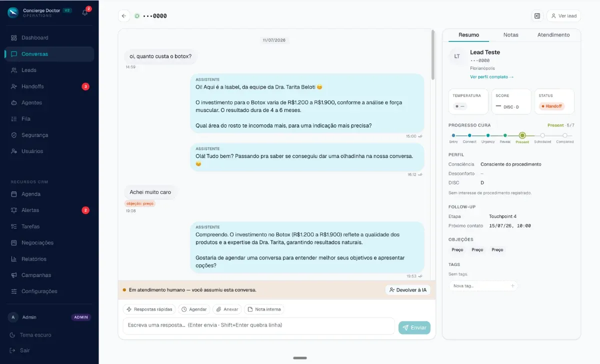Open Ver perfil completo link
The image size is (600, 364).
pyautogui.click(x=491, y=77)
